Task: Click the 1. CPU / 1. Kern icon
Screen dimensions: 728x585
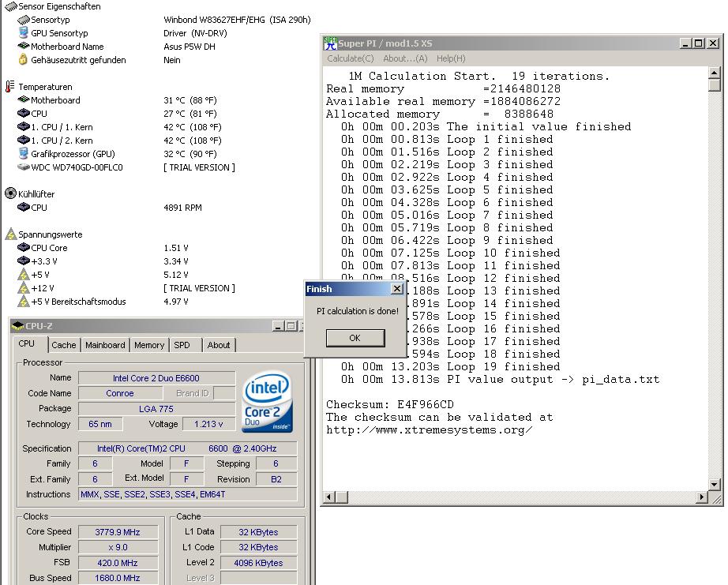Action: (x=24, y=126)
